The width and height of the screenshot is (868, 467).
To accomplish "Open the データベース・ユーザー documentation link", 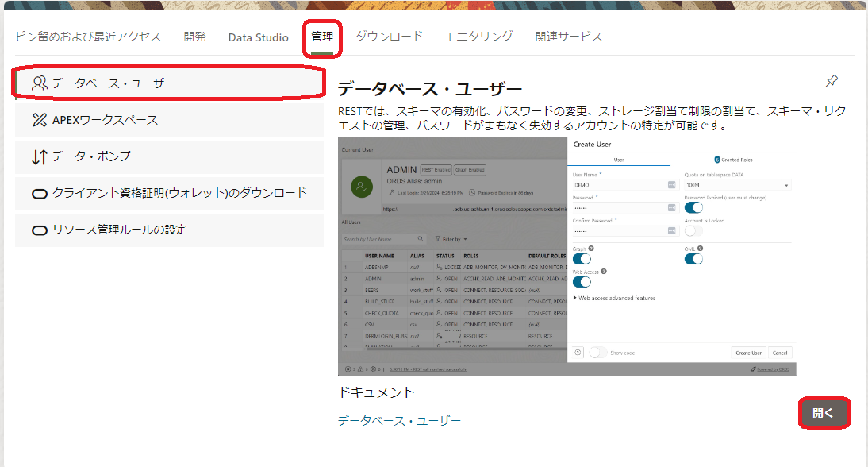I will click(399, 420).
